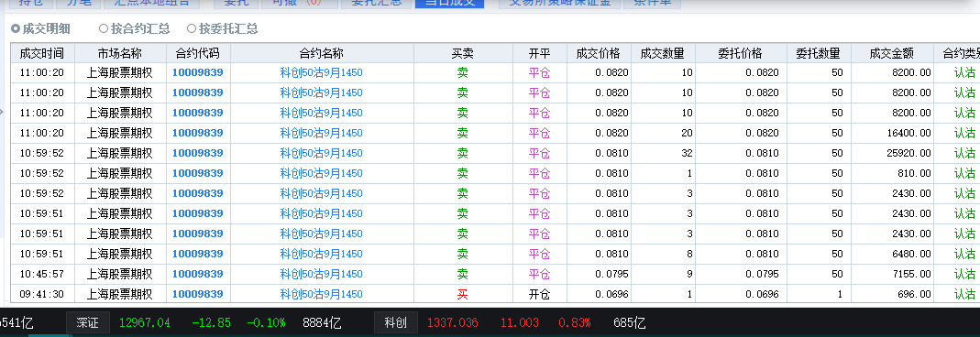The width and height of the screenshot is (980, 337).
Task: Click the 深证 change value -12.85
Action: click(211, 322)
